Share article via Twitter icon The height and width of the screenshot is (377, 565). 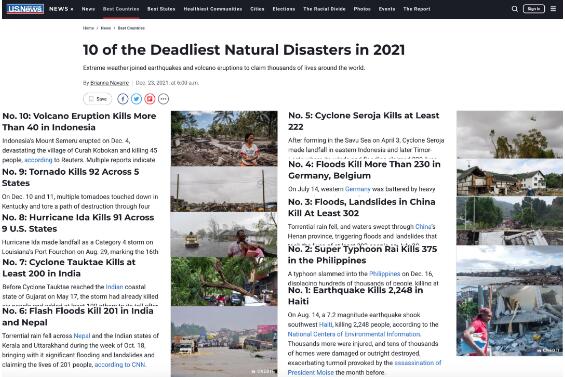click(136, 99)
